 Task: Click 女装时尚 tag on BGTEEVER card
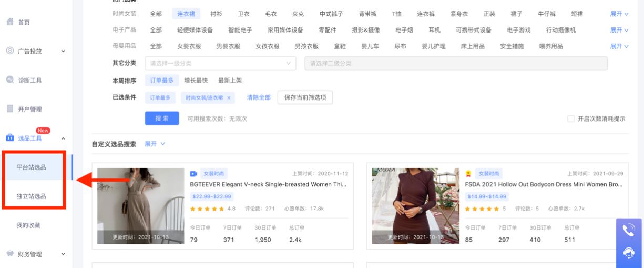tap(213, 174)
